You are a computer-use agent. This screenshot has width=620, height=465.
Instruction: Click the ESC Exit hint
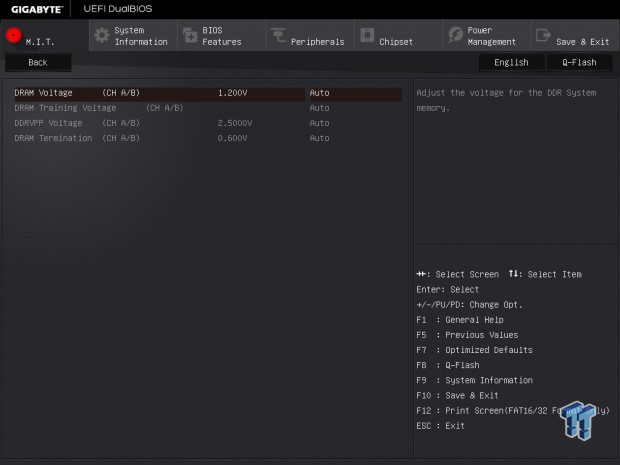tap(440, 426)
